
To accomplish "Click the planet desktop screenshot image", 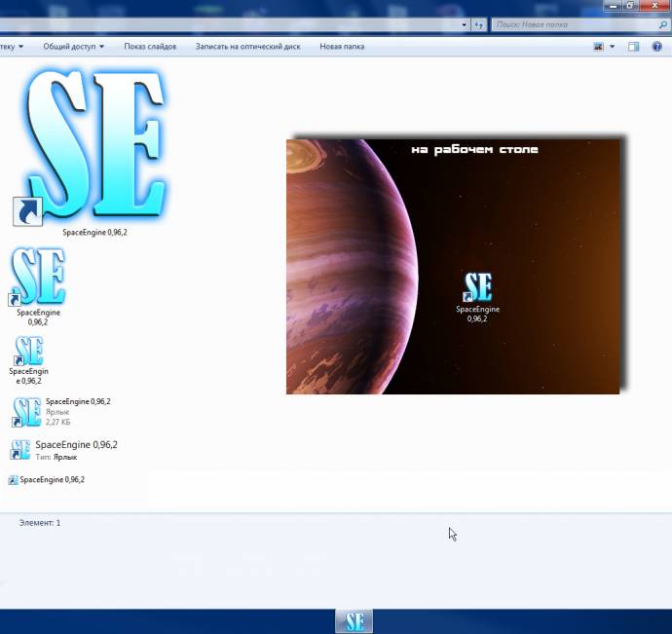I will (453, 266).
